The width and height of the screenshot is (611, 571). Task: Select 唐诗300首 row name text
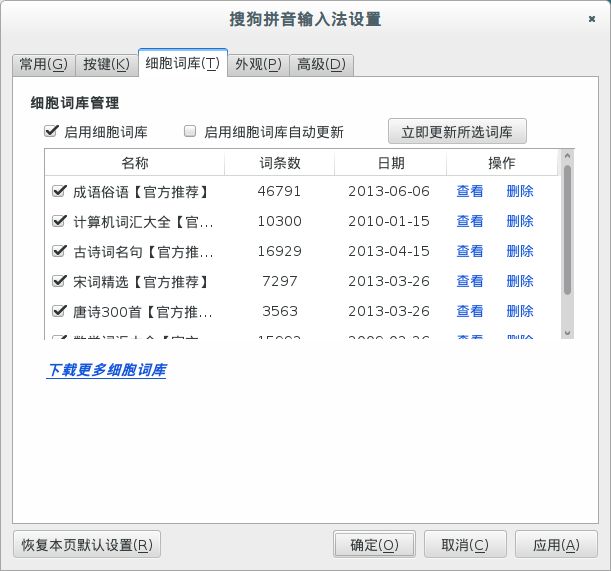click(143, 312)
